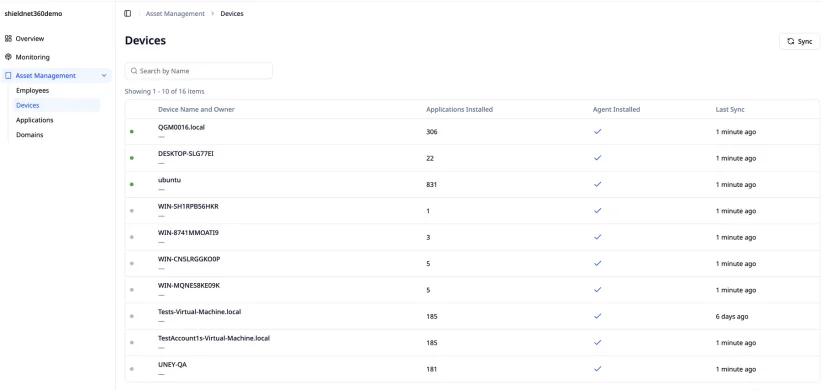Screen dimensions: 822x390
Task: Click agent installed checkmark for WIN-8741MMOATI9
Action: point(597,237)
